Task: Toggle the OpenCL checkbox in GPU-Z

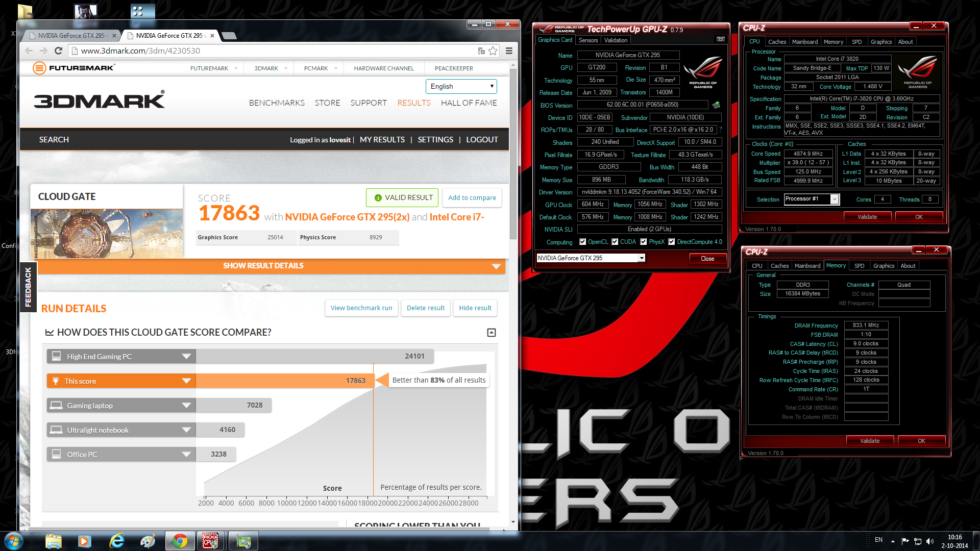Action: point(582,242)
